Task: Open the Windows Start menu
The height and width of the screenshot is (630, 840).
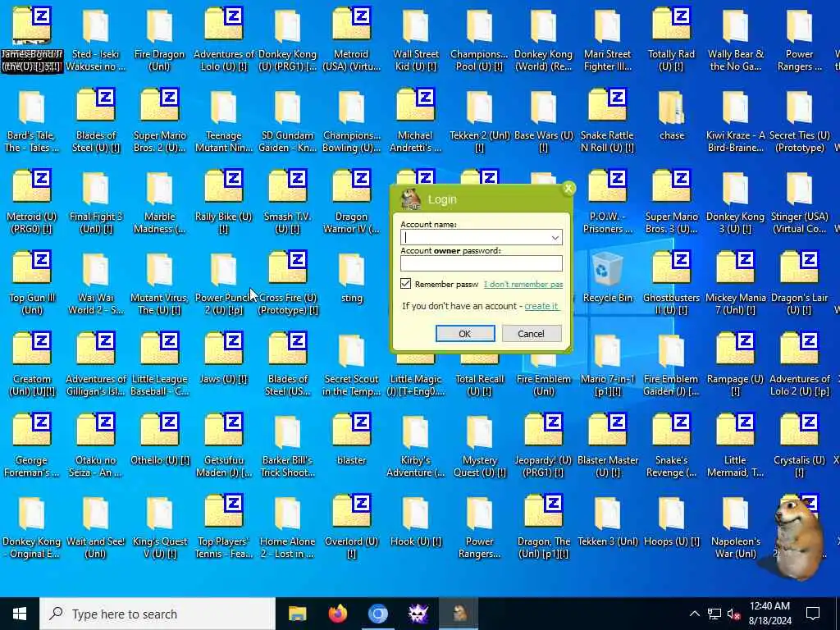Action: pos(20,614)
